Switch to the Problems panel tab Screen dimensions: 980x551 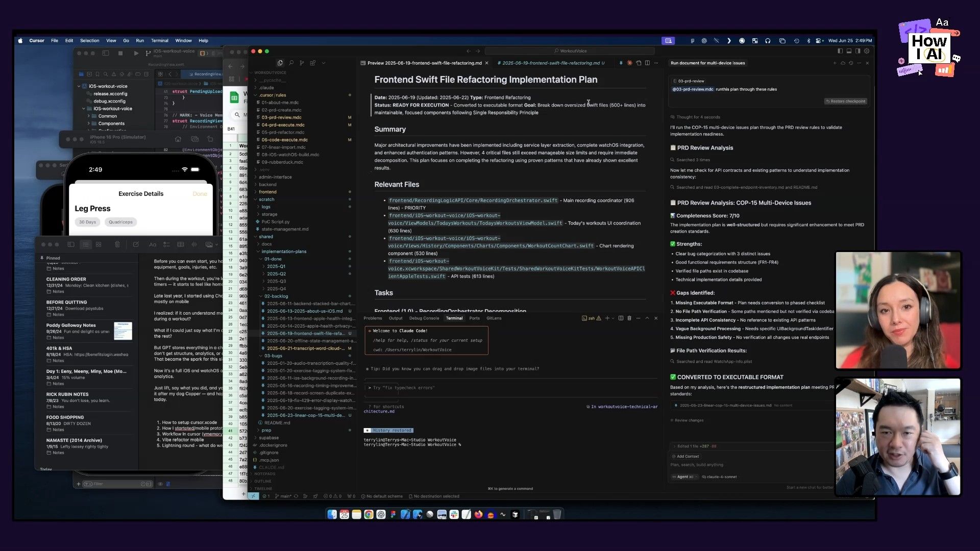tap(373, 318)
